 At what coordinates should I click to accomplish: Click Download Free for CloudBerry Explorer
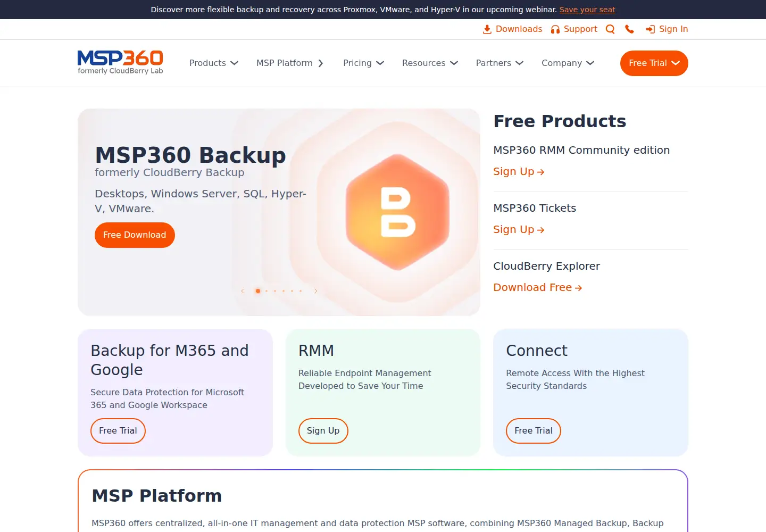[538, 287]
